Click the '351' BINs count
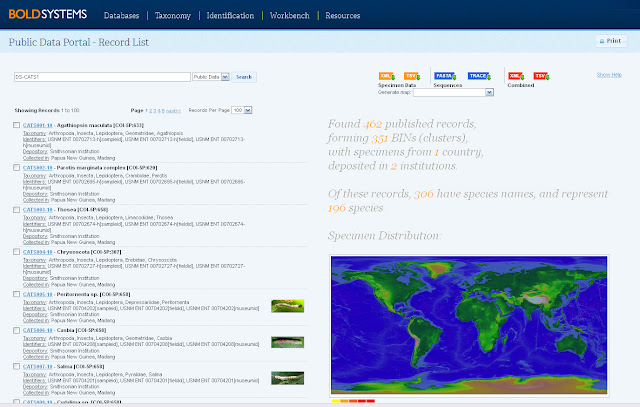 [x=380, y=138]
